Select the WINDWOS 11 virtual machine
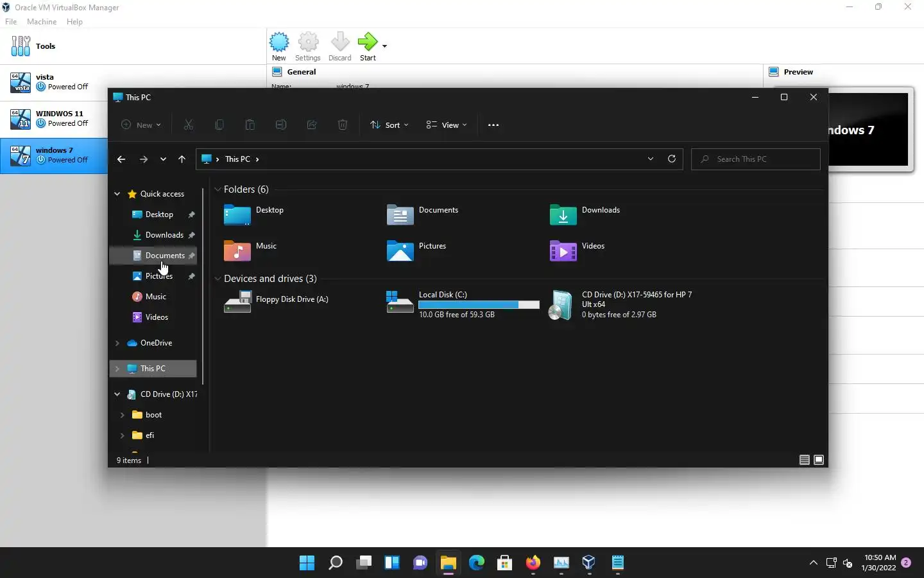The height and width of the screenshot is (578, 924). (x=54, y=119)
